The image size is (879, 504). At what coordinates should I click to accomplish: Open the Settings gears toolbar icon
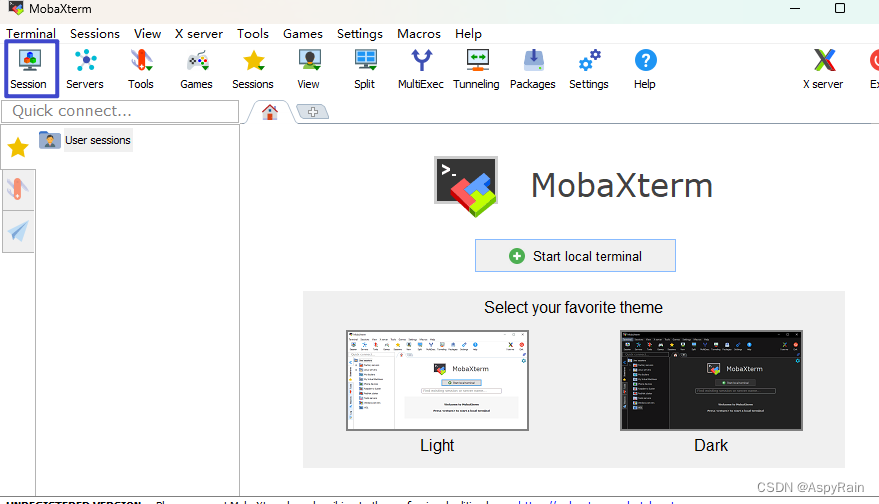tap(589, 69)
